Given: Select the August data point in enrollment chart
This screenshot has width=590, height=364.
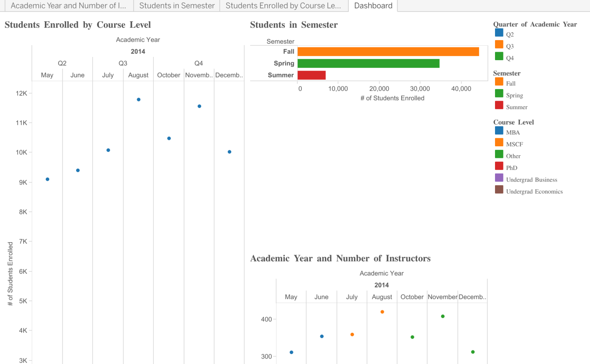Looking at the screenshot, I should point(138,99).
